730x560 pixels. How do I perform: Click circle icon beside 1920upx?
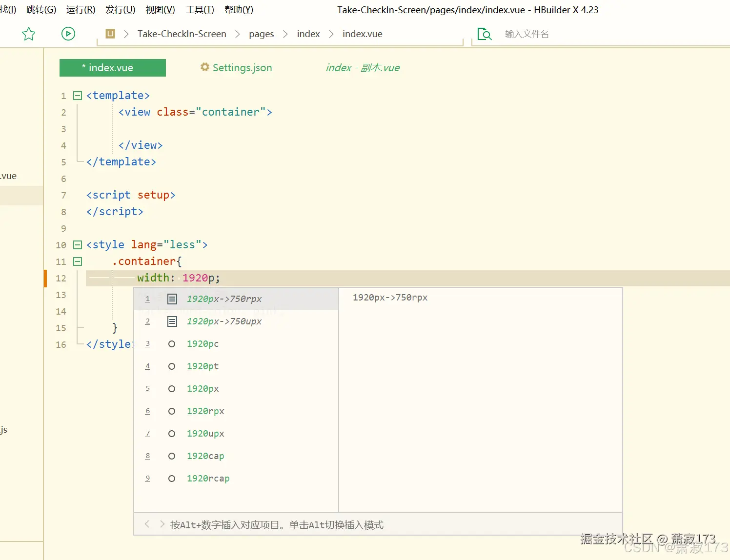(x=172, y=434)
